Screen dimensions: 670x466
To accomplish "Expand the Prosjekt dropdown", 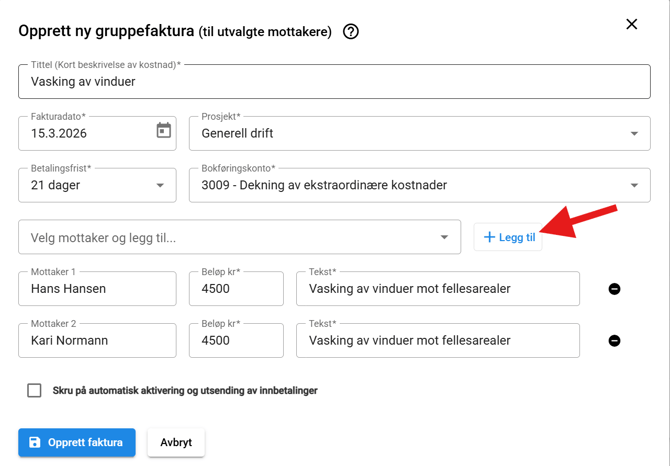I will point(634,133).
